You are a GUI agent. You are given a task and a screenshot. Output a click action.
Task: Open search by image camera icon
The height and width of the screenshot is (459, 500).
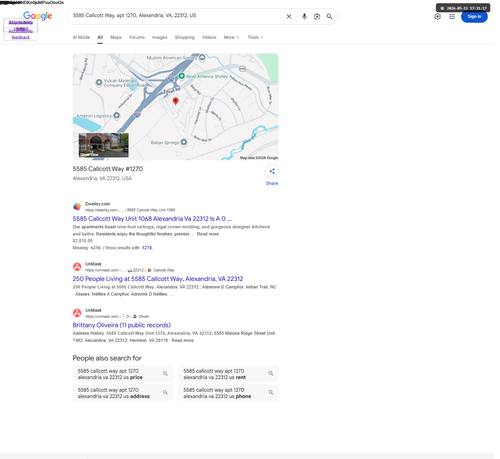coord(317,16)
